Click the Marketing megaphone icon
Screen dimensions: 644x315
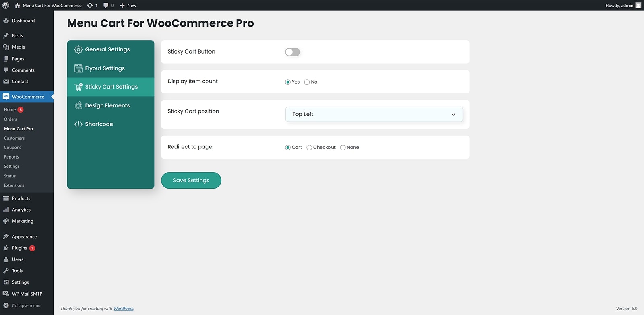click(6, 221)
